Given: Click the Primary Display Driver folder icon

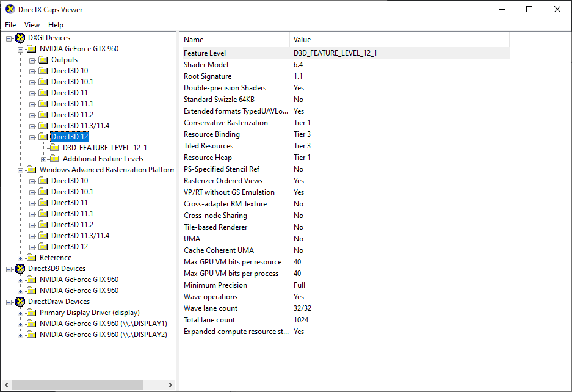Looking at the screenshot, I should click(32, 313).
